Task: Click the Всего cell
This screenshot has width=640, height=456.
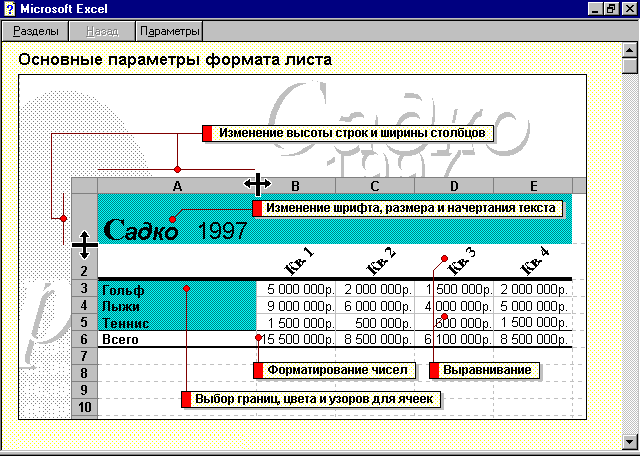Action: (x=177, y=339)
